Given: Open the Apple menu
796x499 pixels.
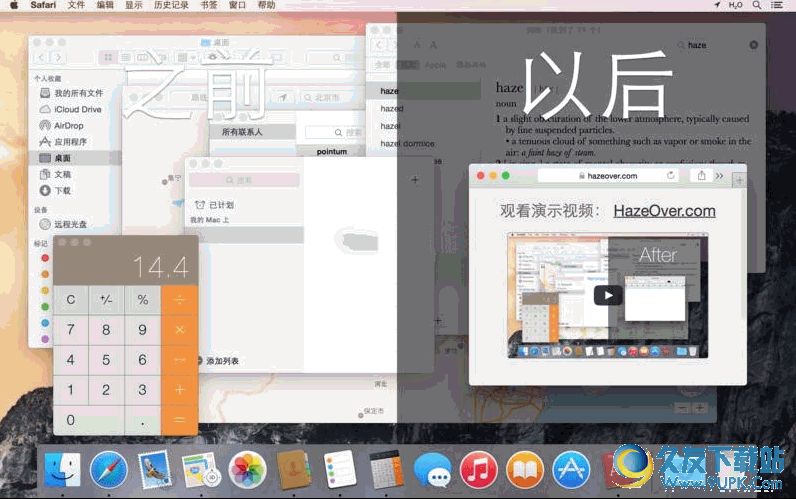Looking at the screenshot, I should click(14, 5).
